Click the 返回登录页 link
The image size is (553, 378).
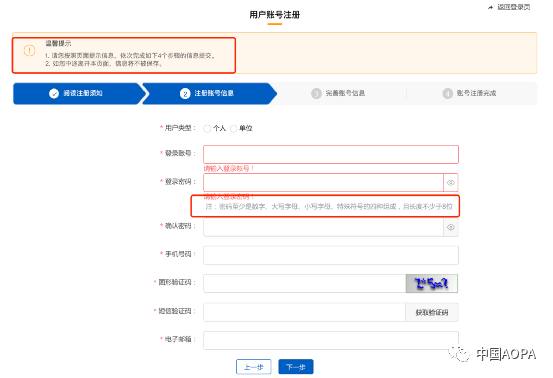[x=513, y=7]
